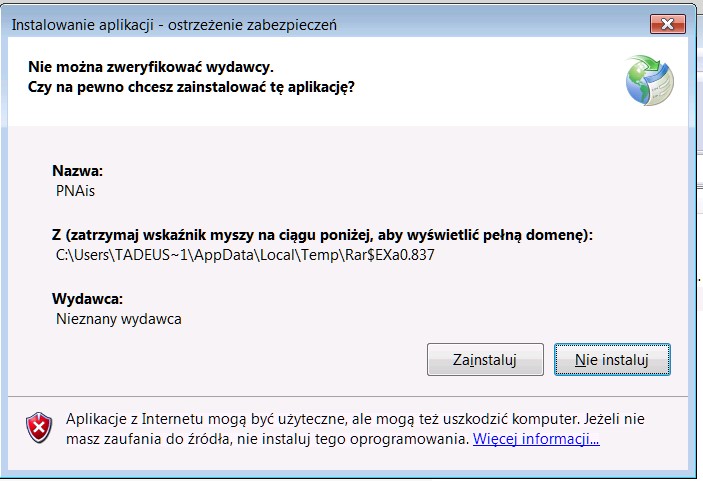This screenshot has height=481, width=703.
Task: Open the Więcej informacji link
Action: (536, 439)
